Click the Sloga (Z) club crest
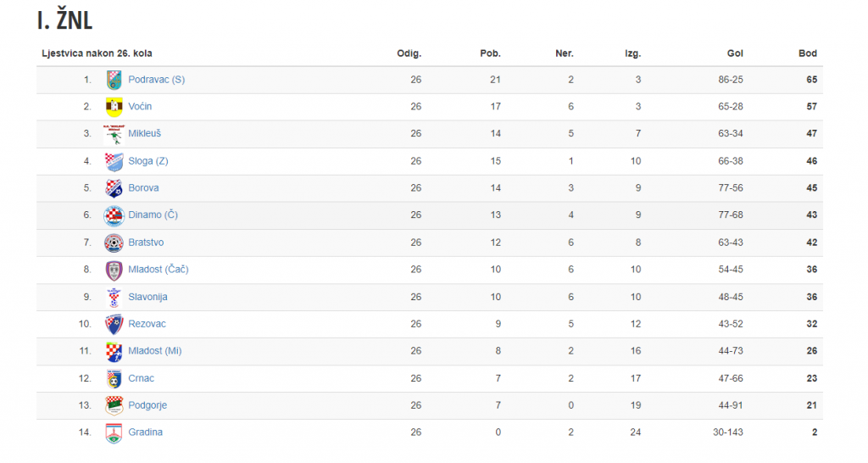 114,161
